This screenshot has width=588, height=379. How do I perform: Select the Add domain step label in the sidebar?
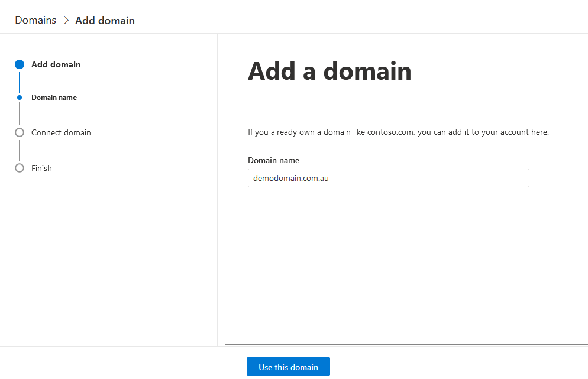tap(56, 64)
